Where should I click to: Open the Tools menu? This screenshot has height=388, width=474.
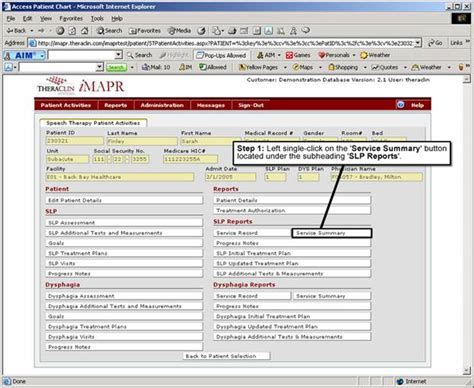click(x=97, y=19)
